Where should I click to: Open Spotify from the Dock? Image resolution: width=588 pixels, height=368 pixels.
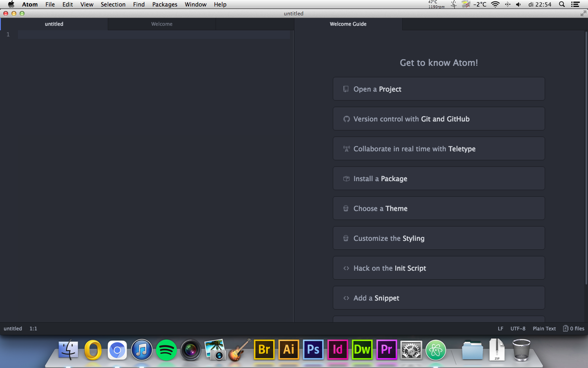pyautogui.click(x=166, y=350)
